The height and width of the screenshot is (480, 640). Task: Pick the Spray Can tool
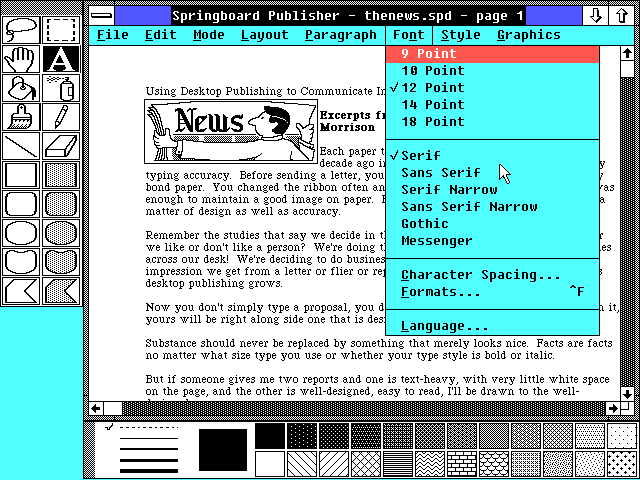point(61,88)
